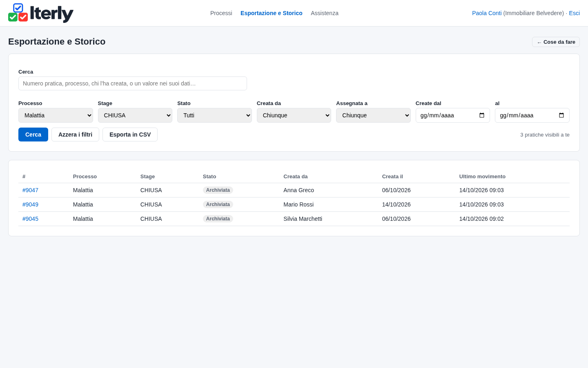This screenshot has height=368, width=588.
Task: Click the Esci logout link
Action: coord(574,13)
